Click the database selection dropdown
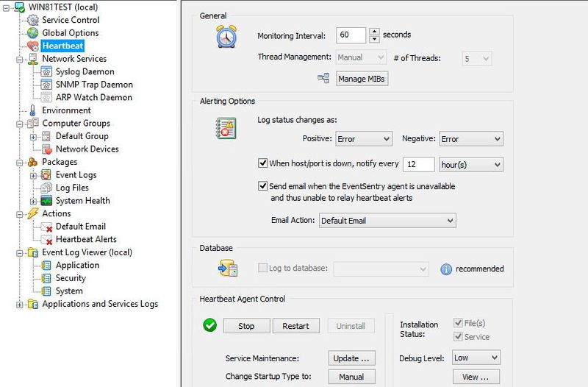The width and height of the screenshot is (588, 387). tap(381, 269)
